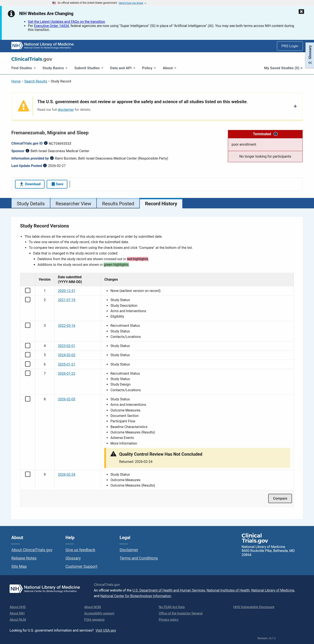The height and width of the screenshot is (644, 314).
Task: Click the info icon beside Information provided by
Action: [x=52, y=158]
